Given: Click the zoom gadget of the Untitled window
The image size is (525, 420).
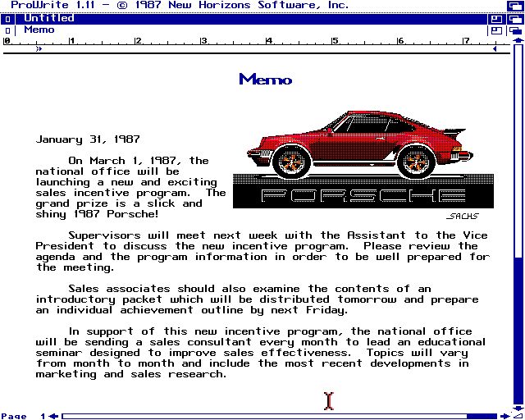Looking at the screenshot, I should 496,19.
